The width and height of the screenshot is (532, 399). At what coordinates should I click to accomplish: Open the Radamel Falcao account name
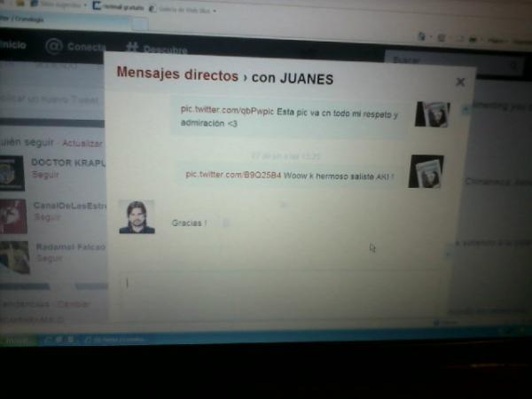71,247
